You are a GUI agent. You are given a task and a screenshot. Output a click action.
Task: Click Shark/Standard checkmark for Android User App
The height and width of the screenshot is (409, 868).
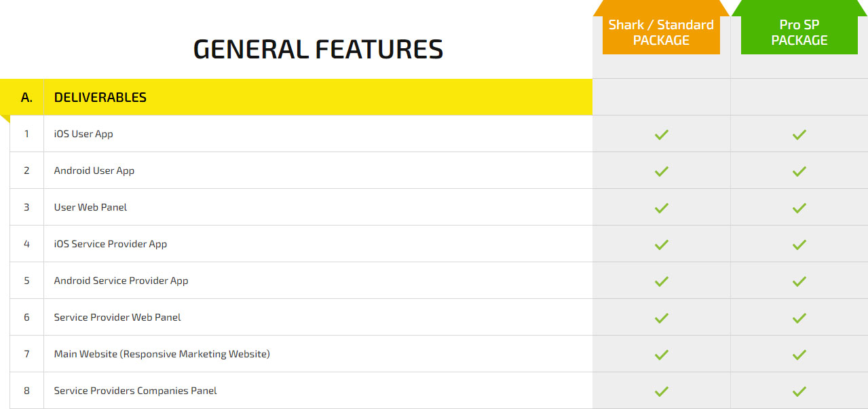(x=662, y=171)
